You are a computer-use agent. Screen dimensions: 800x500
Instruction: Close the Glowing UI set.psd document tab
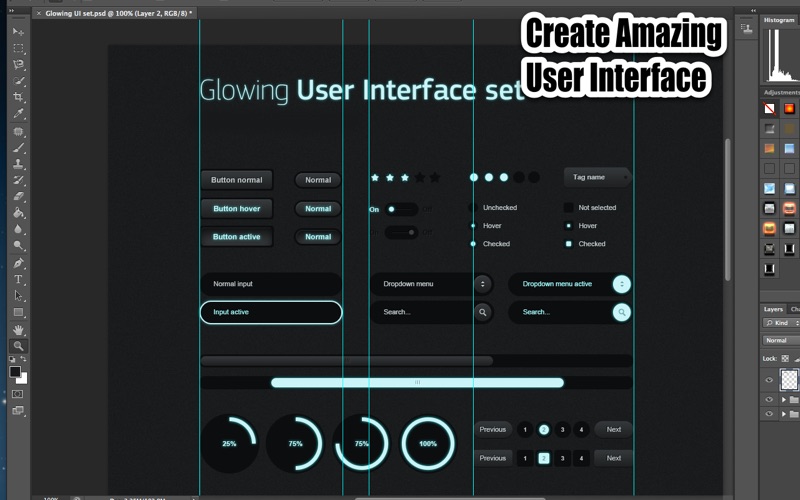tap(38, 13)
